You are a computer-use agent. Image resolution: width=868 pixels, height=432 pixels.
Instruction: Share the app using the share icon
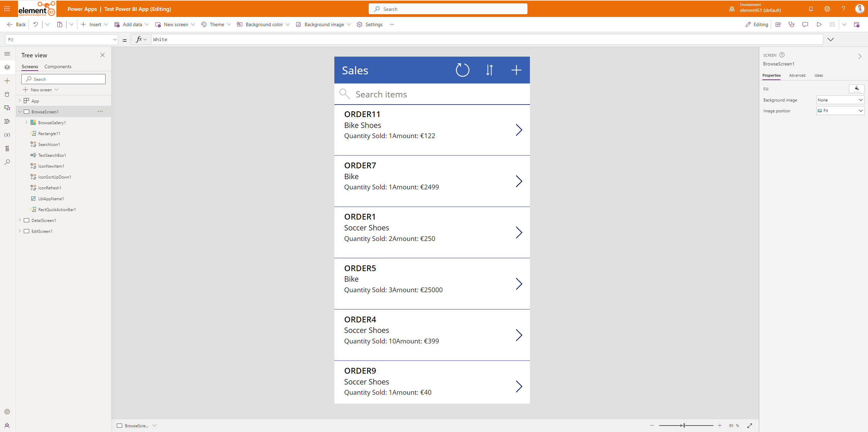pos(778,24)
